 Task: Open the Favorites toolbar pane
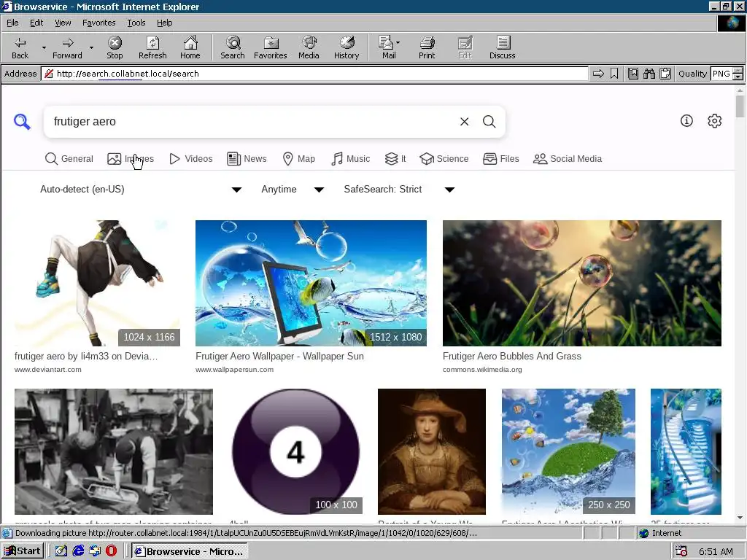coord(270,47)
